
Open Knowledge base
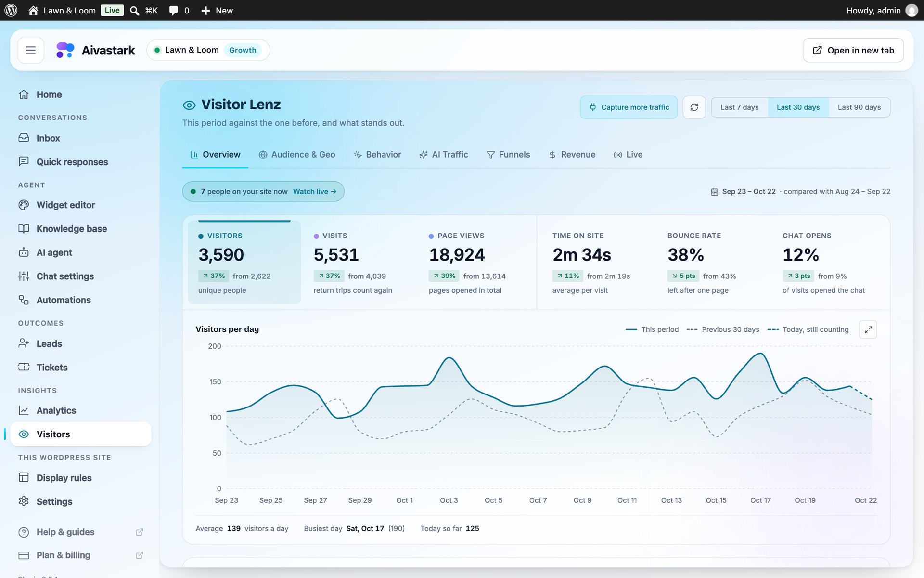[81, 228]
